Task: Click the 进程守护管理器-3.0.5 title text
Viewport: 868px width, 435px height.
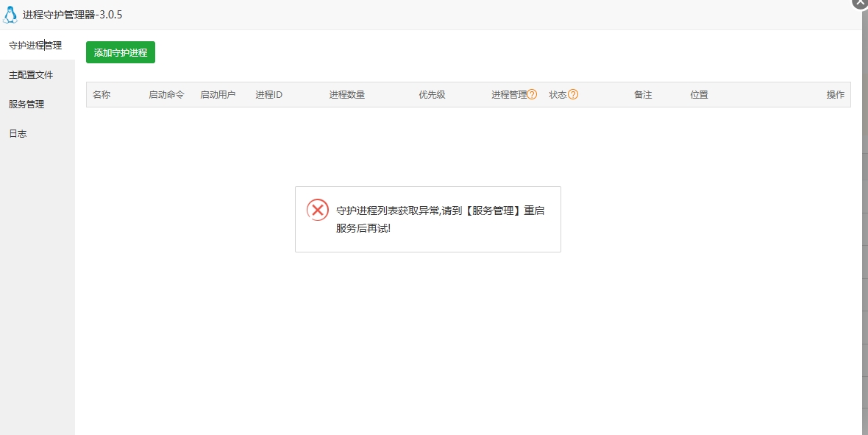Action: (73, 15)
